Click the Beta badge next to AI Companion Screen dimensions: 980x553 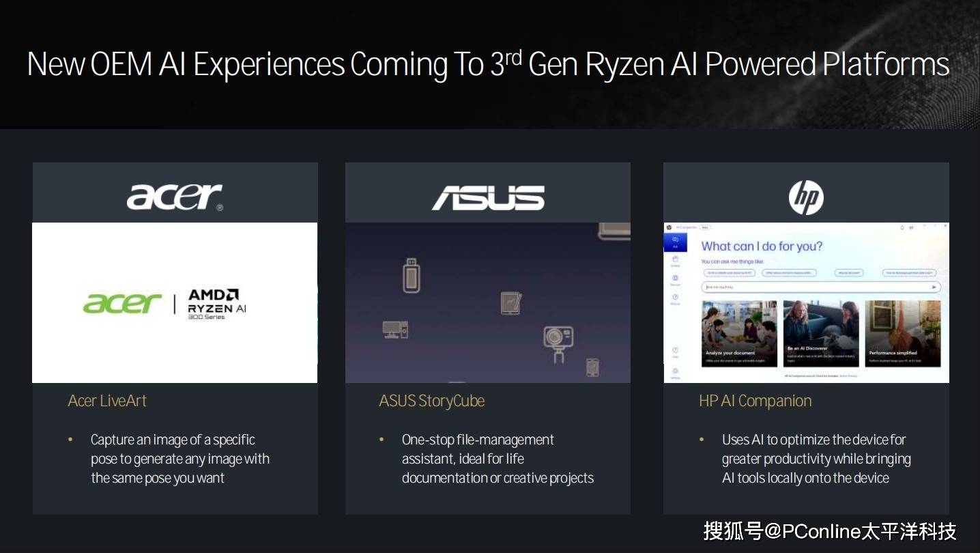pos(705,227)
